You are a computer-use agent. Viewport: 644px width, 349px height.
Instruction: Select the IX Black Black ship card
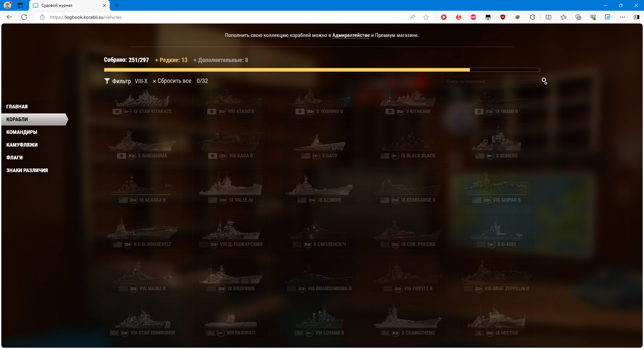[x=408, y=143]
